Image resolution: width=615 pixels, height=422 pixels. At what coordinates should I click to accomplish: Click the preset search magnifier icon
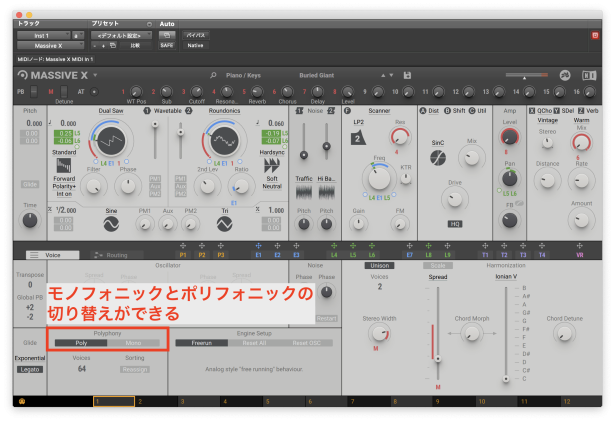pyautogui.click(x=213, y=75)
